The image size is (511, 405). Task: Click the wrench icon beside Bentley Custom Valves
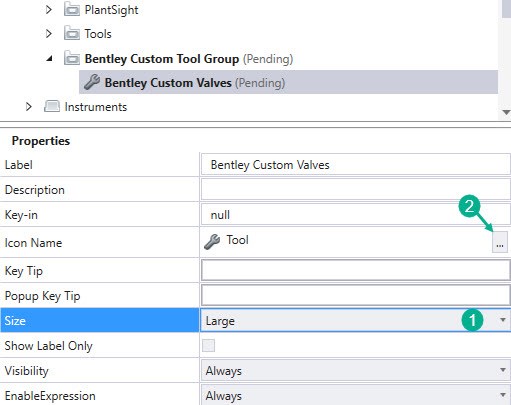click(x=92, y=82)
